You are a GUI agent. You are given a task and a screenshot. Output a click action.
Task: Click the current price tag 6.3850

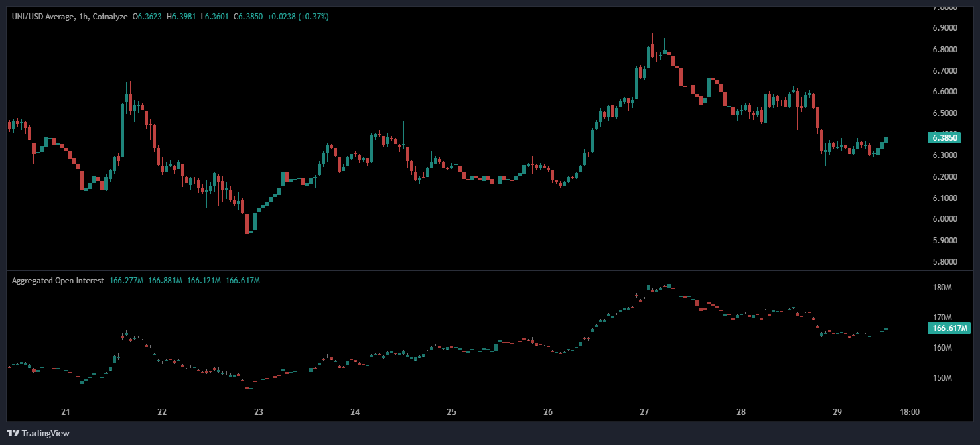click(x=944, y=138)
